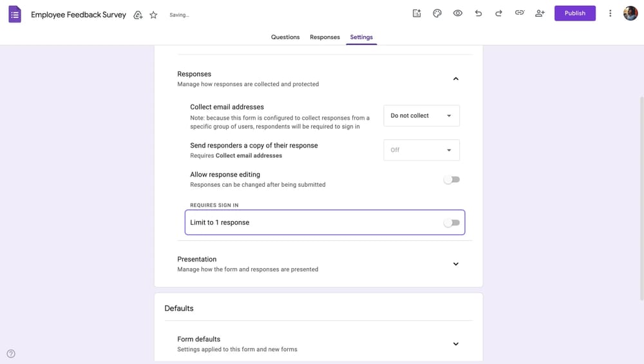Viewport: 644px width, 364px height.
Task: Star the Employee Feedback Survey form
Action: click(x=153, y=15)
